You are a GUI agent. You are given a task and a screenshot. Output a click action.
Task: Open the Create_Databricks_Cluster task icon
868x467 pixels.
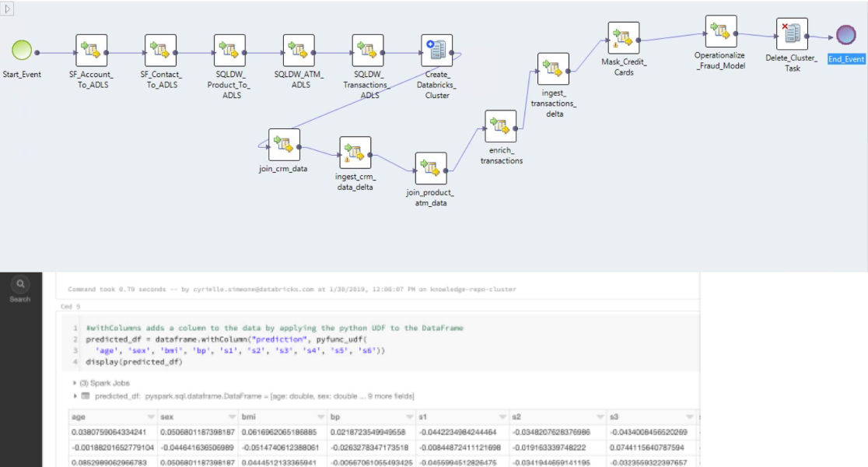point(436,51)
